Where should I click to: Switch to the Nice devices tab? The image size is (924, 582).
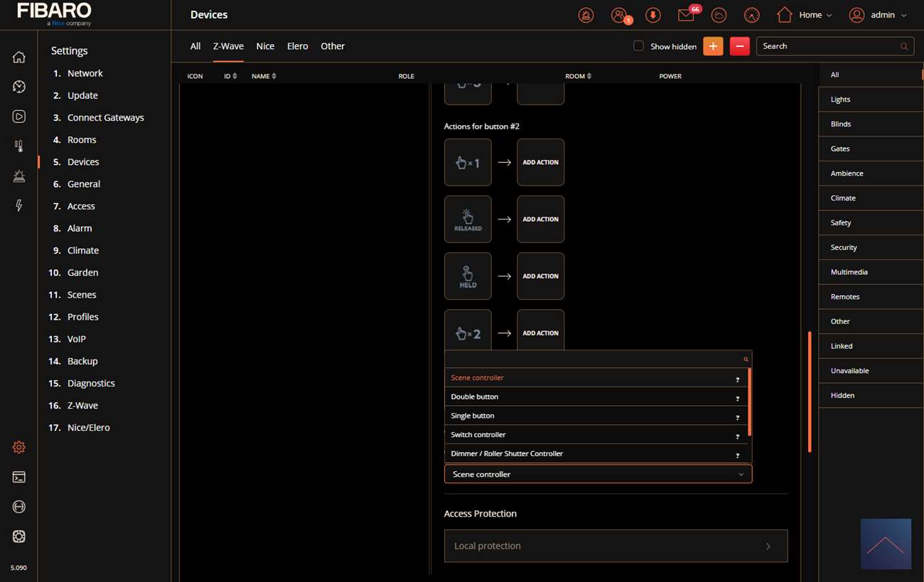click(x=265, y=46)
